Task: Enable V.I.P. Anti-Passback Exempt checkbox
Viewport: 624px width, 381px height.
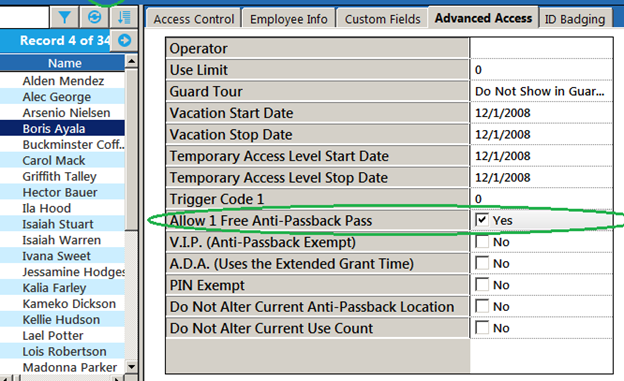Action: [x=482, y=242]
